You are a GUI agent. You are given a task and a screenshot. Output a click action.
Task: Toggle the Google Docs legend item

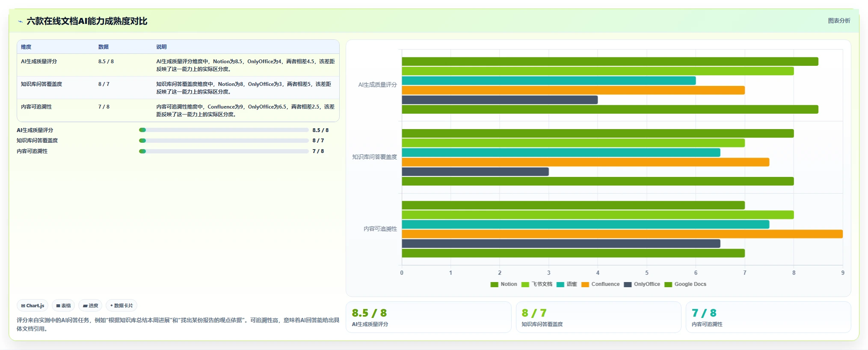pyautogui.click(x=685, y=284)
